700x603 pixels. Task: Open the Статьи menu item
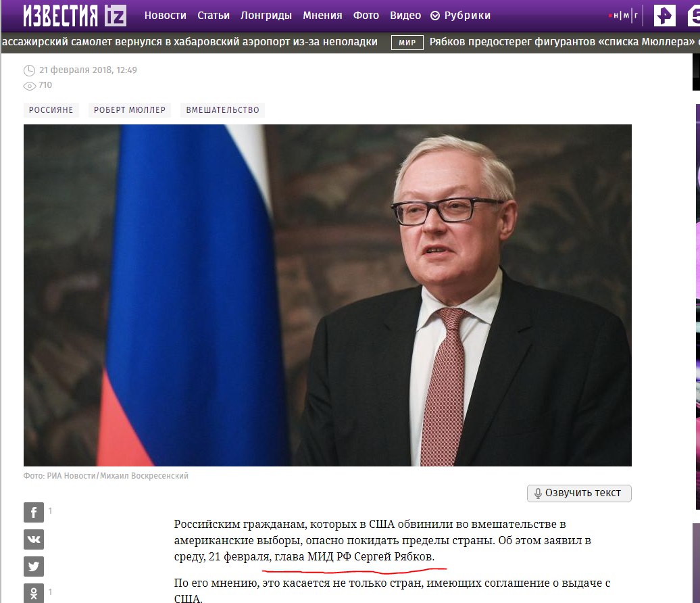tap(214, 16)
